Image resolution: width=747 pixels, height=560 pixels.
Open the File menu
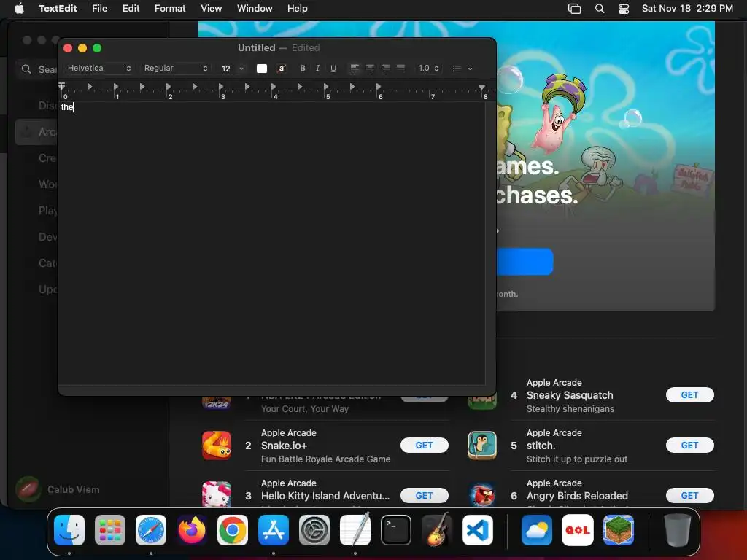click(x=99, y=8)
